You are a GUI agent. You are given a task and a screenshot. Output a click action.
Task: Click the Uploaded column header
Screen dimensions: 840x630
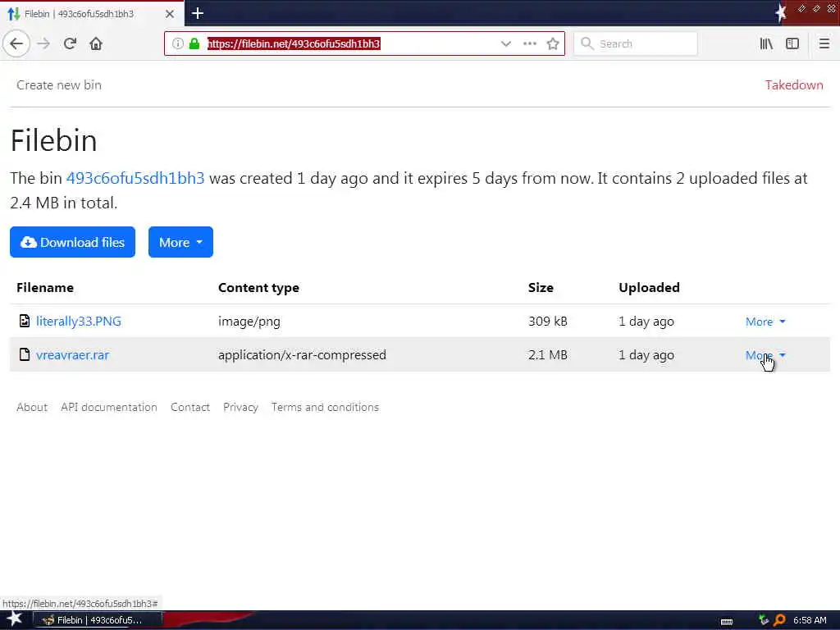[649, 288]
